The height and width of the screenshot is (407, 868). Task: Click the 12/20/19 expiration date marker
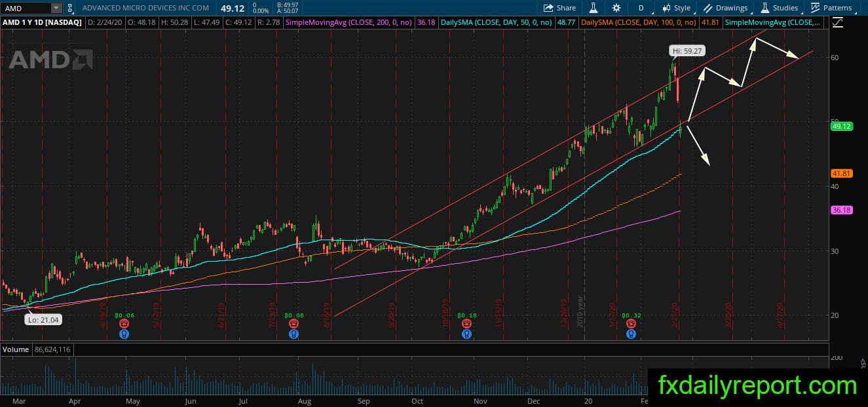tap(564, 314)
